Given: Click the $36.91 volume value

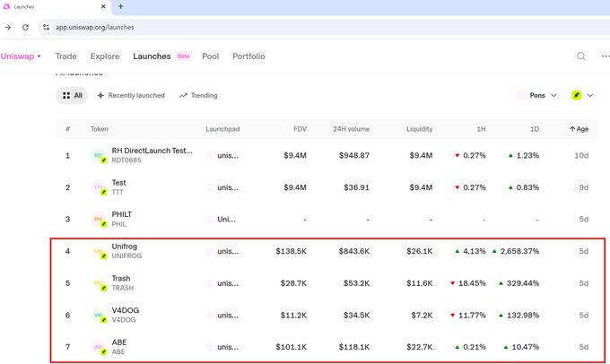Looking at the screenshot, I should pyautogui.click(x=356, y=187).
